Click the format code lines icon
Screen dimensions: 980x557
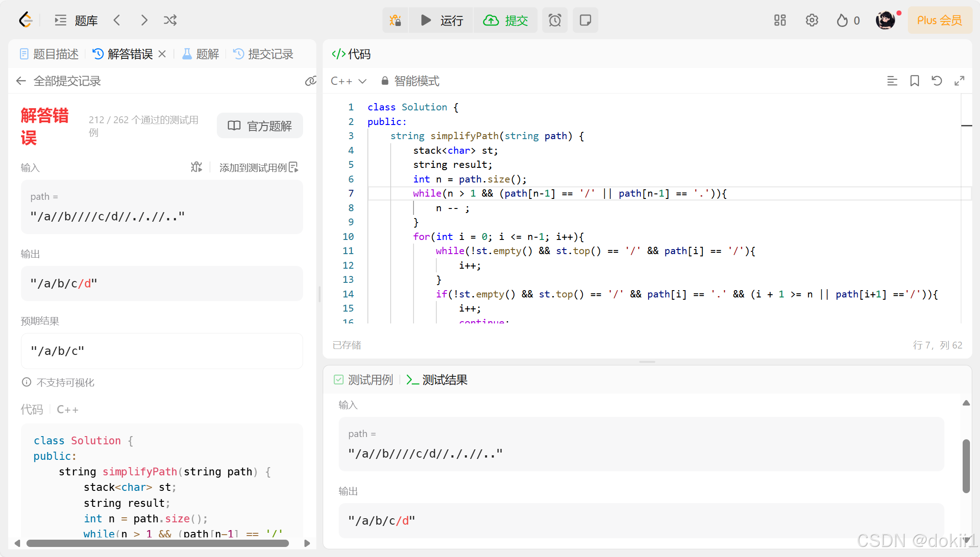(x=892, y=81)
